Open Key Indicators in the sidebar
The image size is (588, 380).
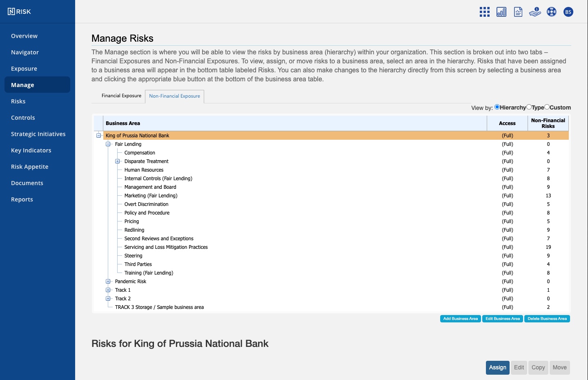tap(31, 150)
